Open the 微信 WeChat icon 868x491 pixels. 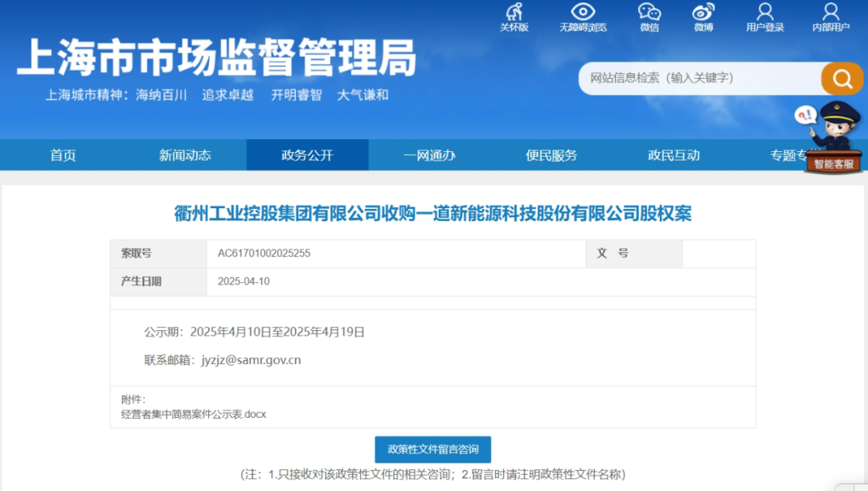pyautogui.click(x=649, y=17)
